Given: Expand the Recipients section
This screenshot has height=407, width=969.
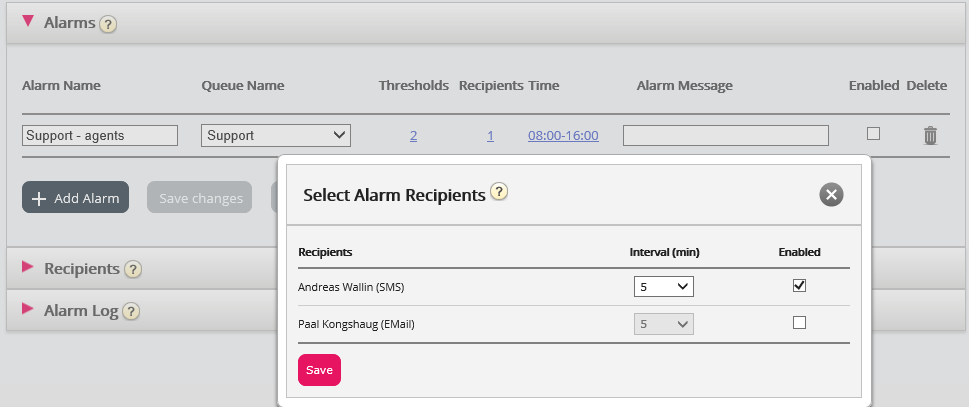Looking at the screenshot, I should 28,268.
